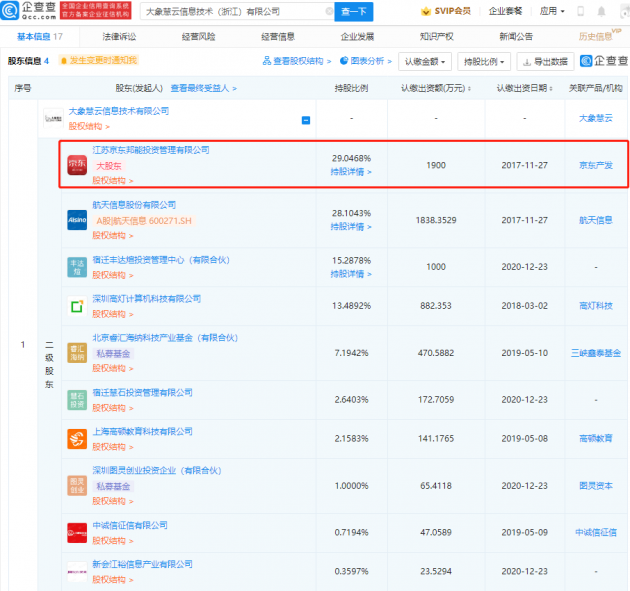
Task: Open 查看股权结构 link
Action: [297, 61]
